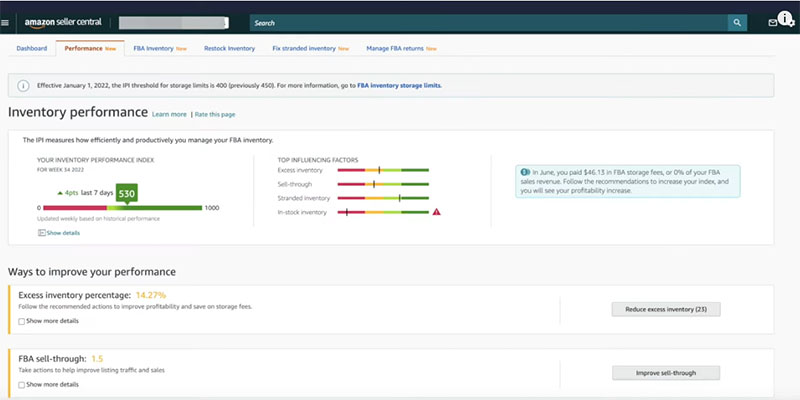This screenshot has width=800, height=400.
Task: Go to the Fix stranded inventory tab
Action: point(304,48)
